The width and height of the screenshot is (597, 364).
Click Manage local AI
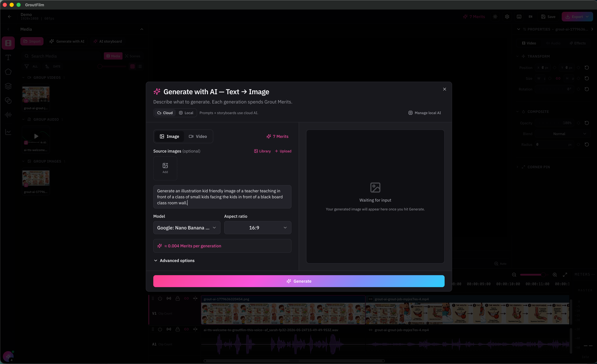pos(424,113)
